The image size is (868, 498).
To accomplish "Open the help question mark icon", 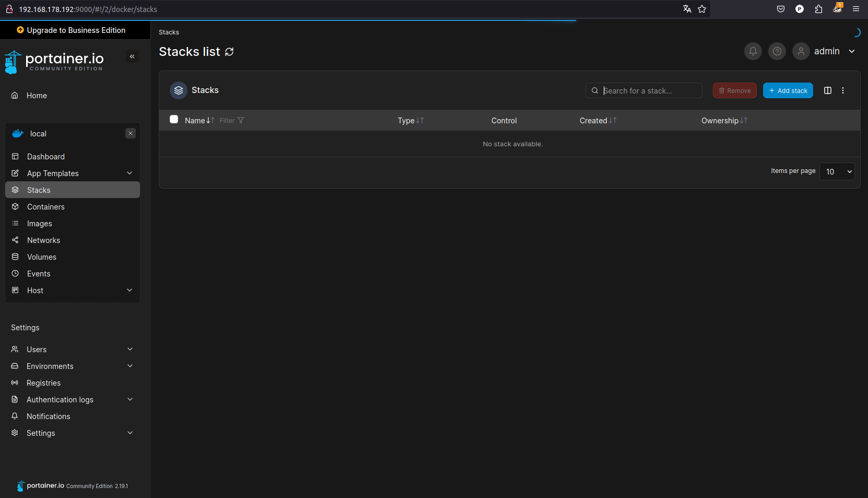I will tap(777, 51).
